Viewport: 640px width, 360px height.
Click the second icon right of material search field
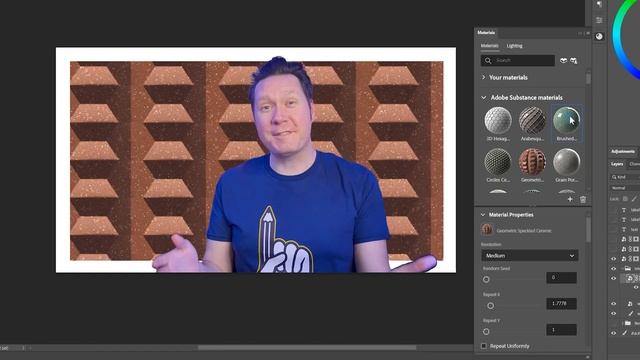click(574, 60)
